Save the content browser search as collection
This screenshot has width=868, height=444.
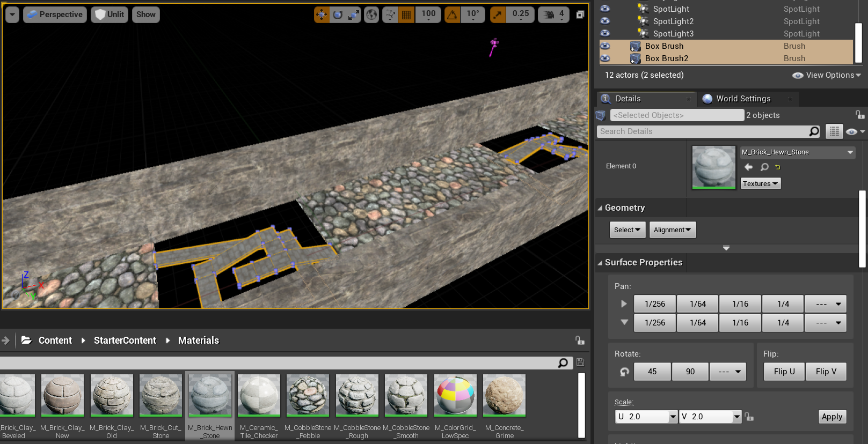pyautogui.click(x=580, y=362)
